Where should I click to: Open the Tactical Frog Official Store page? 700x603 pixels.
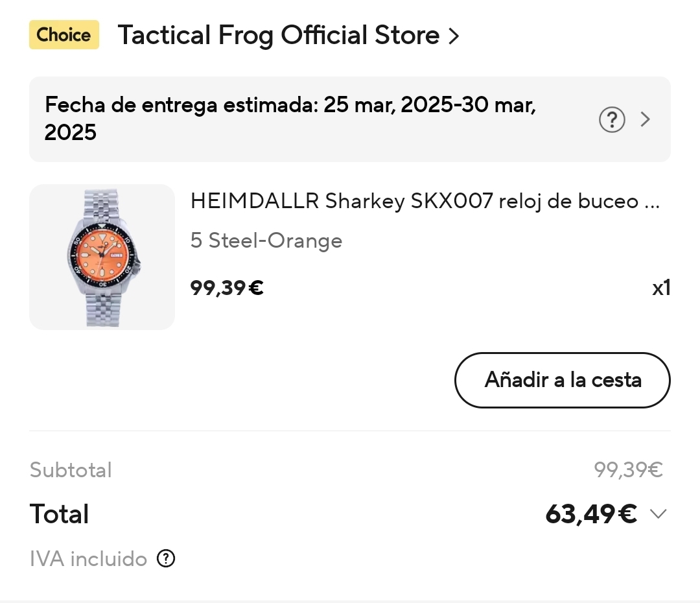[279, 35]
